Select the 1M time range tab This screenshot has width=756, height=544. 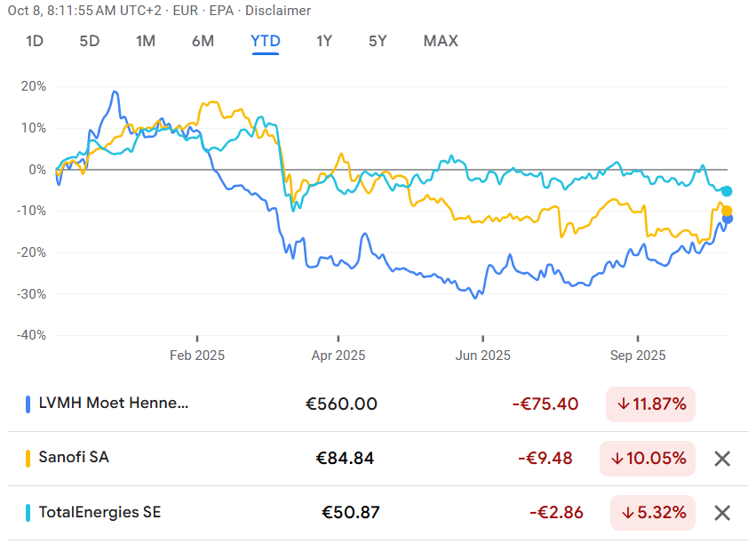(x=146, y=41)
